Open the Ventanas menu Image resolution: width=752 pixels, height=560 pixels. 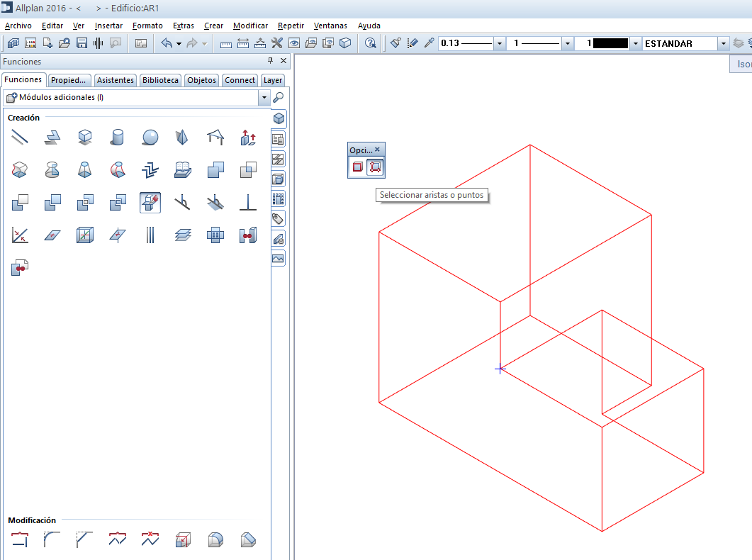tap(330, 26)
